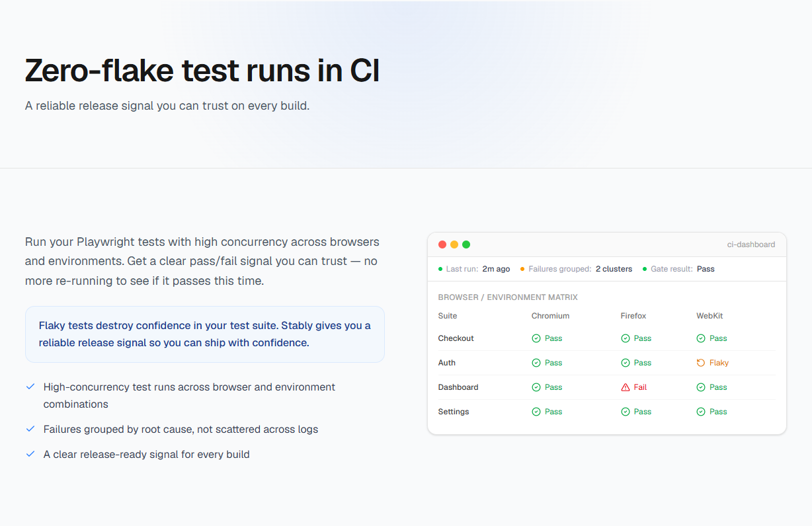Click checkmark beside clear release-ready signal bullet

click(30, 454)
